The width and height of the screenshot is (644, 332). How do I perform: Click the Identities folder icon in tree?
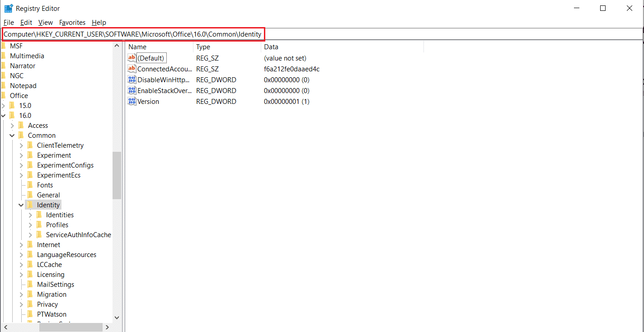tap(39, 215)
